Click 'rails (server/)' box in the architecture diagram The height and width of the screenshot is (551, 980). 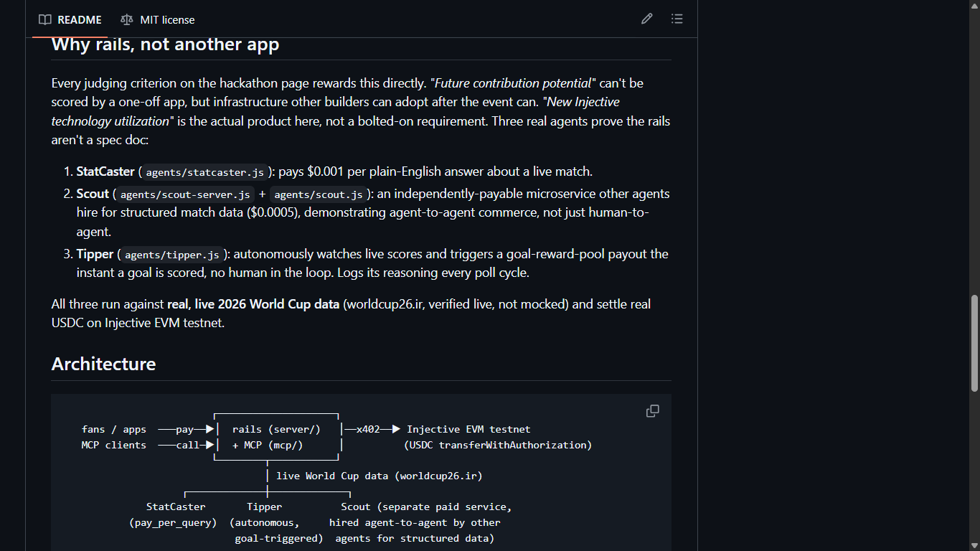click(x=276, y=429)
